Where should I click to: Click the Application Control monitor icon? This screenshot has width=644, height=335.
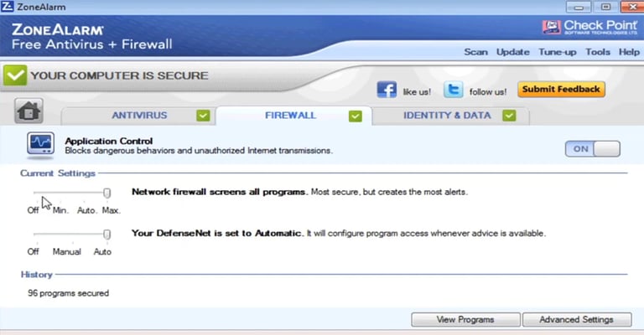40,144
